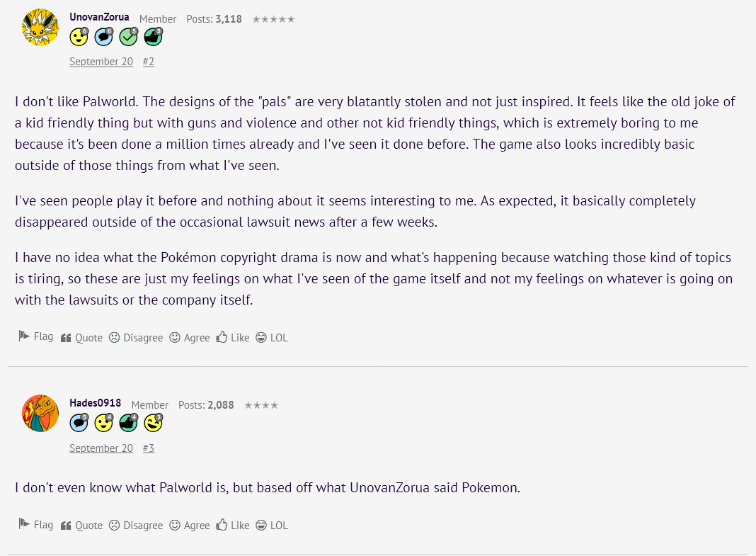756x556 pixels.
Task: Click the September 20 date on post #3
Action: tap(101, 448)
